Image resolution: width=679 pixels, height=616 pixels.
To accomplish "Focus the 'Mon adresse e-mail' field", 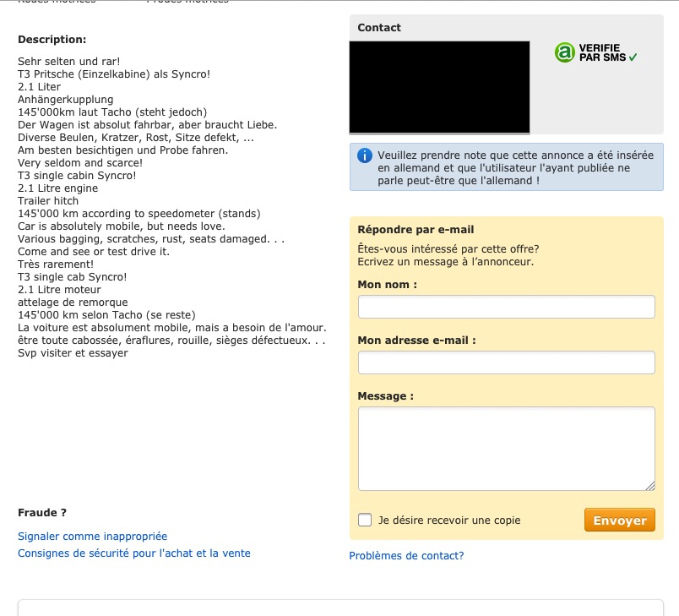I will pos(506,363).
